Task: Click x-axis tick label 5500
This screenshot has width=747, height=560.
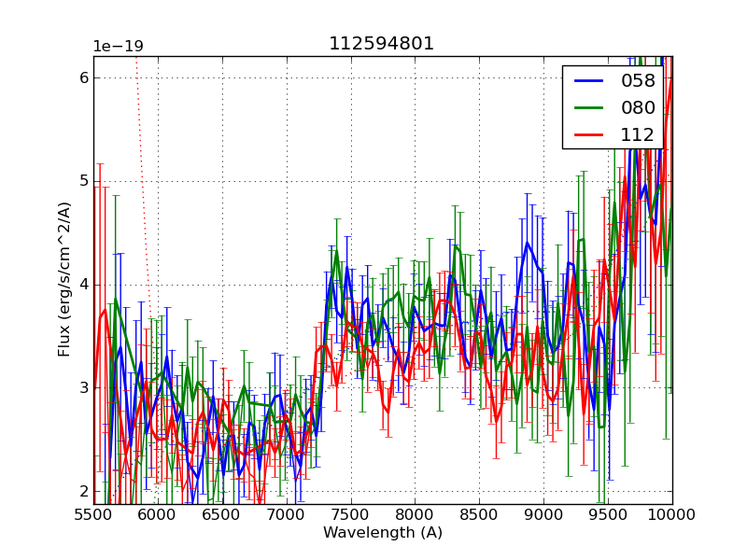Action: (x=93, y=514)
